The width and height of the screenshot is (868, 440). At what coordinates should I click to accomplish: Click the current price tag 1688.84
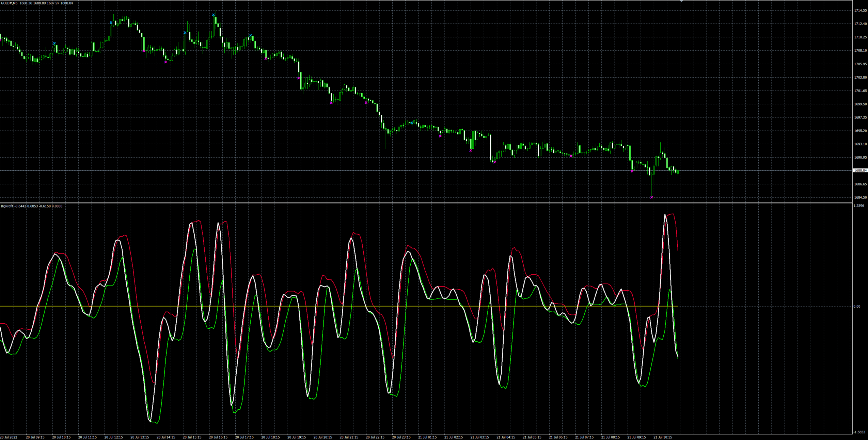point(860,170)
